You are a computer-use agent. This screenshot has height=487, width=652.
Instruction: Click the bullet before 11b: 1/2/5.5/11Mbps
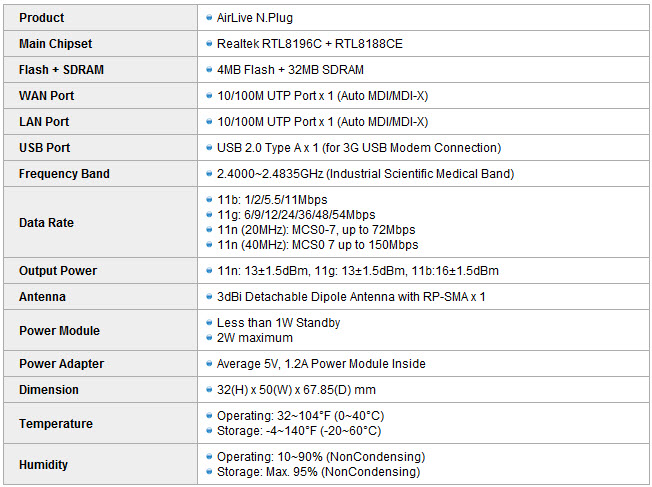point(209,200)
